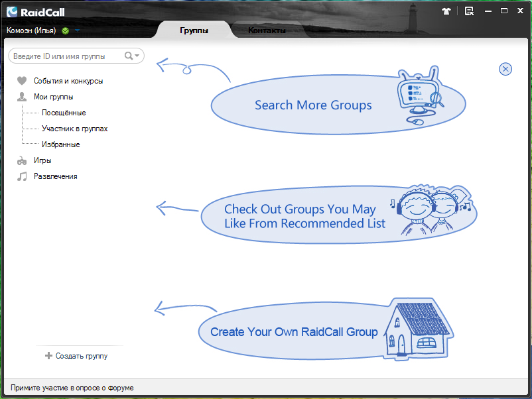Click the green online status icon
This screenshot has height=399, width=532.
(x=66, y=31)
